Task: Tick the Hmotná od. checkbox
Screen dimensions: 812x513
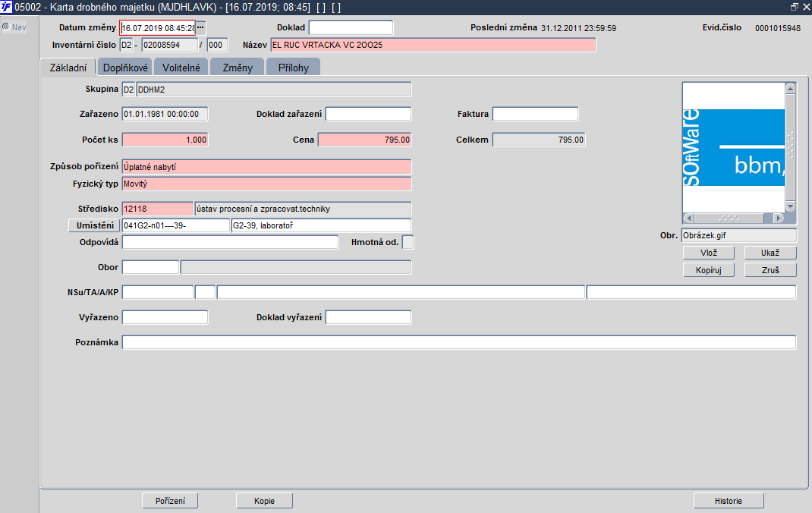Action: 408,242
